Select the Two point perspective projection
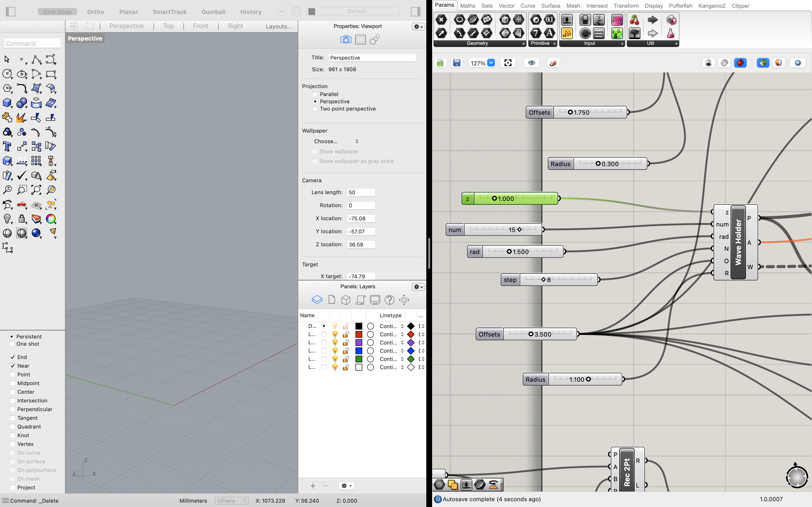Viewport: 812px width, 507px height. (x=315, y=109)
